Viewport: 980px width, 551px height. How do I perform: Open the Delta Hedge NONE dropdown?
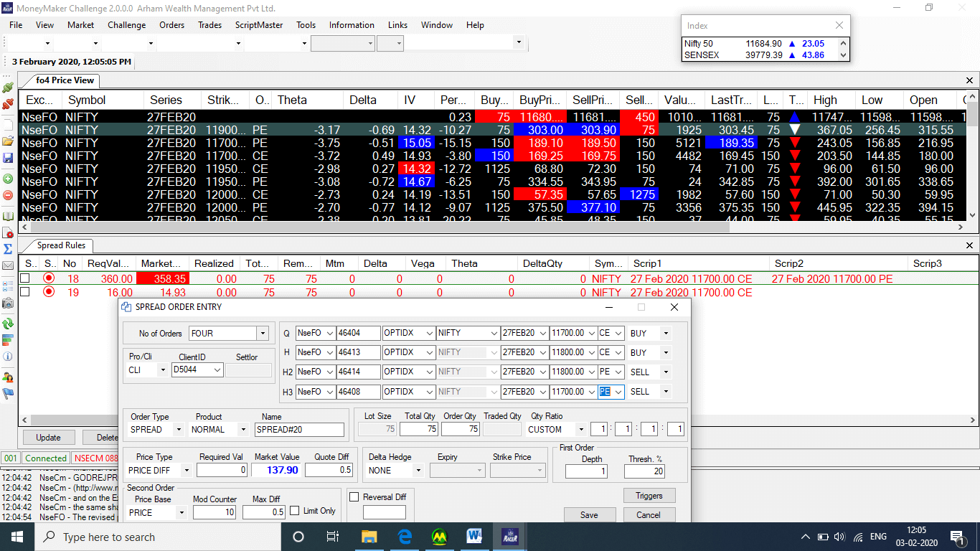click(x=418, y=470)
